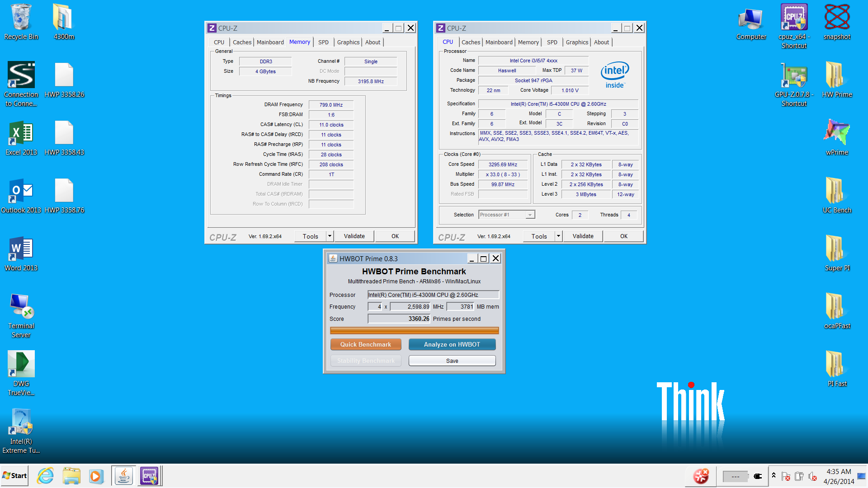Screen dimensions: 868x488
Task: Open the About tab in the left CPU-Z window
Action: click(373, 42)
